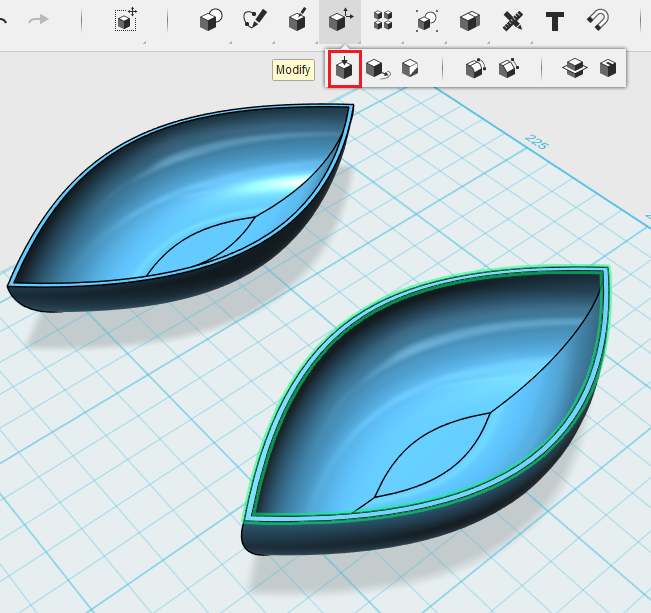
Task: Choose Split Solid in the Modify flyout
Action: coord(575,68)
